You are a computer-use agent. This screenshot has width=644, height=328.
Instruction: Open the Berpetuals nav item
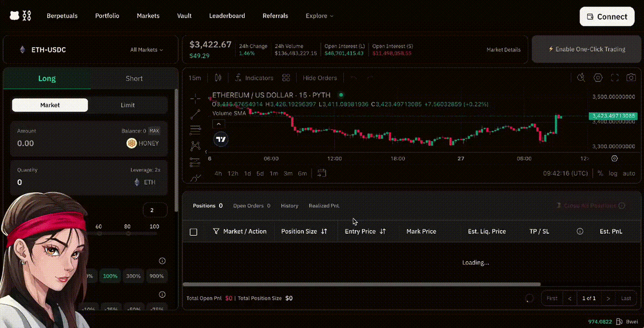pos(62,16)
